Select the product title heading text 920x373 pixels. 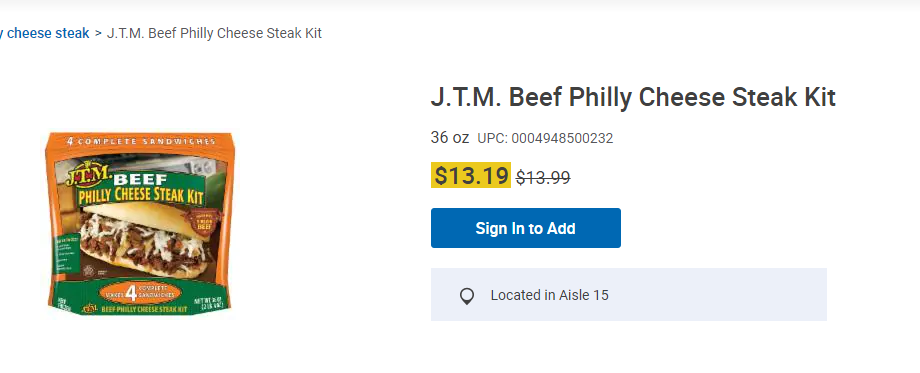tap(633, 97)
